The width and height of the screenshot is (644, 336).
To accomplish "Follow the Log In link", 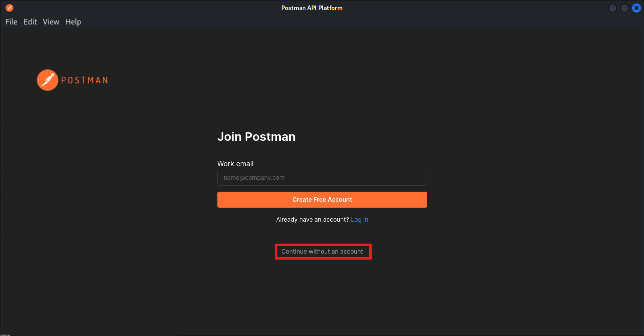I will pyautogui.click(x=360, y=220).
